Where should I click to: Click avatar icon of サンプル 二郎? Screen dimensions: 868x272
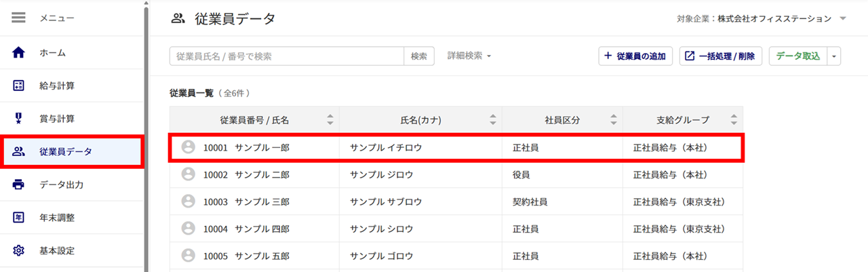point(189,174)
